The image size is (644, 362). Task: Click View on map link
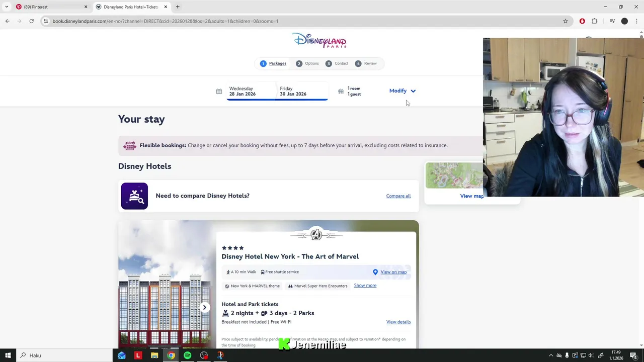(x=393, y=272)
